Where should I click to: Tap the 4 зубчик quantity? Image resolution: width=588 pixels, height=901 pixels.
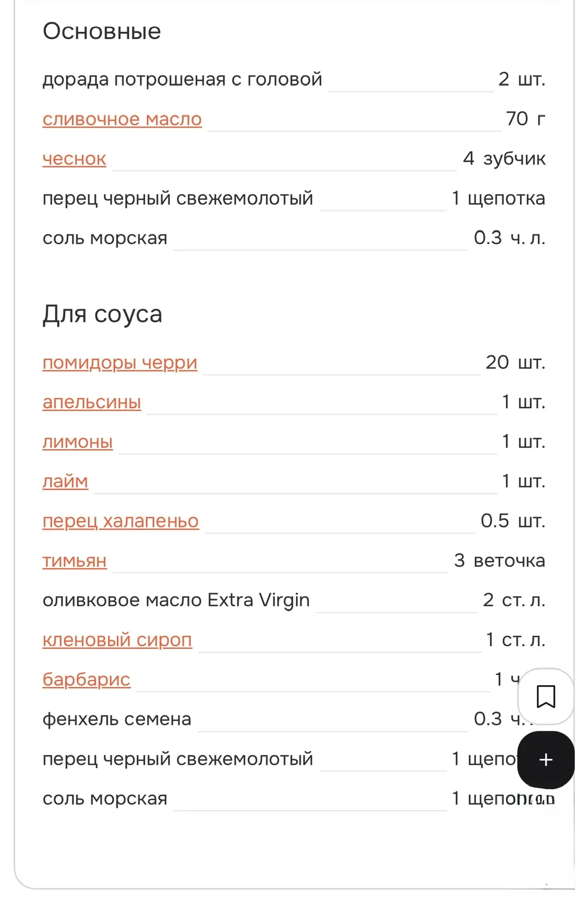504,159
